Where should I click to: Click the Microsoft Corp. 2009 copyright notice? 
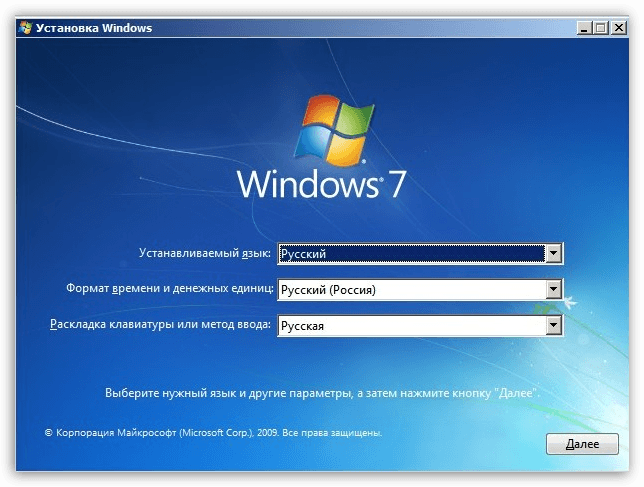coord(213,435)
